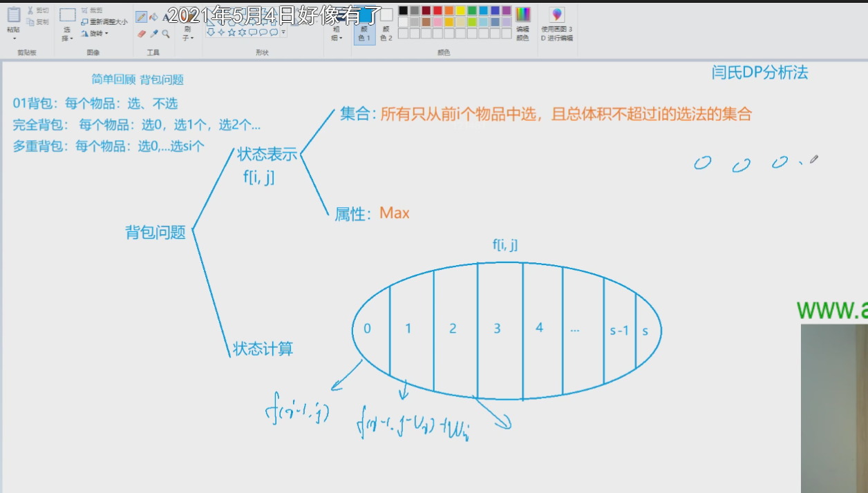
Task: Click the Copy (复制) button
Action: [38, 22]
